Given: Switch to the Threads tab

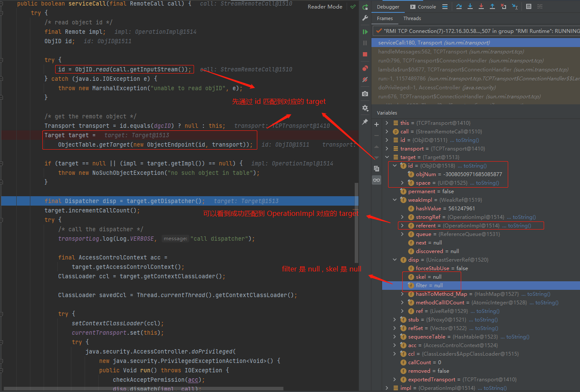Looking at the screenshot, I should pos(412,18).
